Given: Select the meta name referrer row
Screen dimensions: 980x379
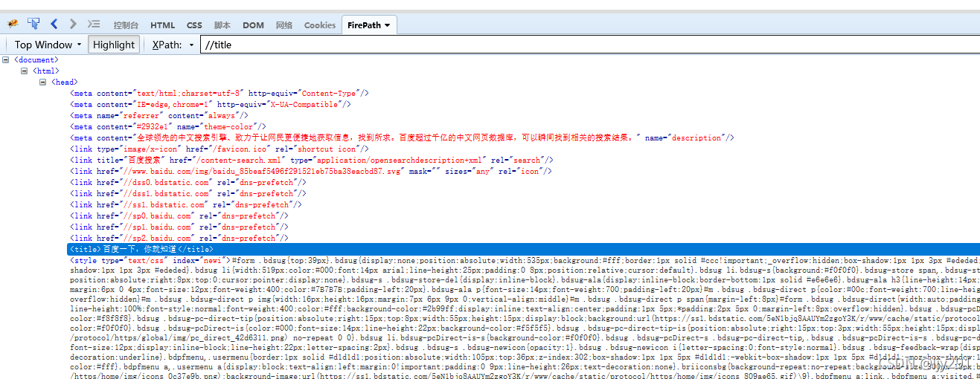Looking at the screenshot, I should click(159, 115).
